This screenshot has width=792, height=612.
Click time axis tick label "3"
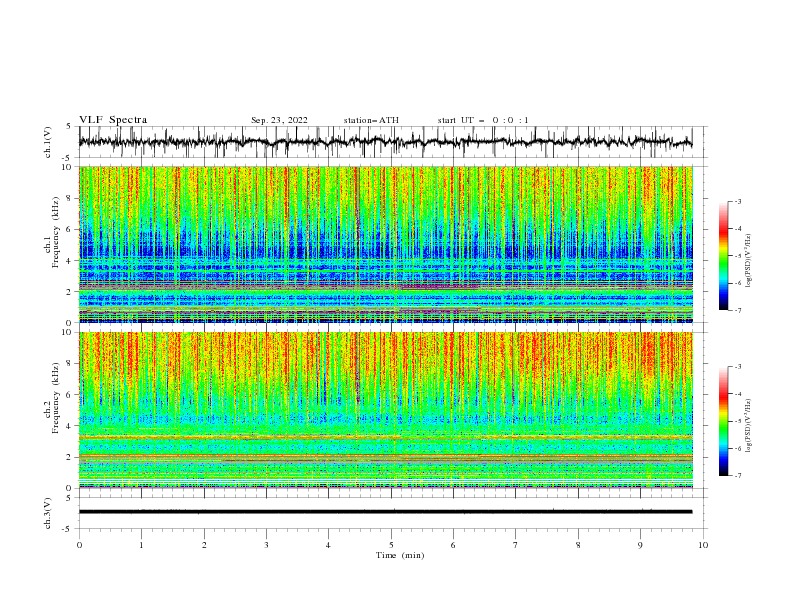tap(266, 545)
